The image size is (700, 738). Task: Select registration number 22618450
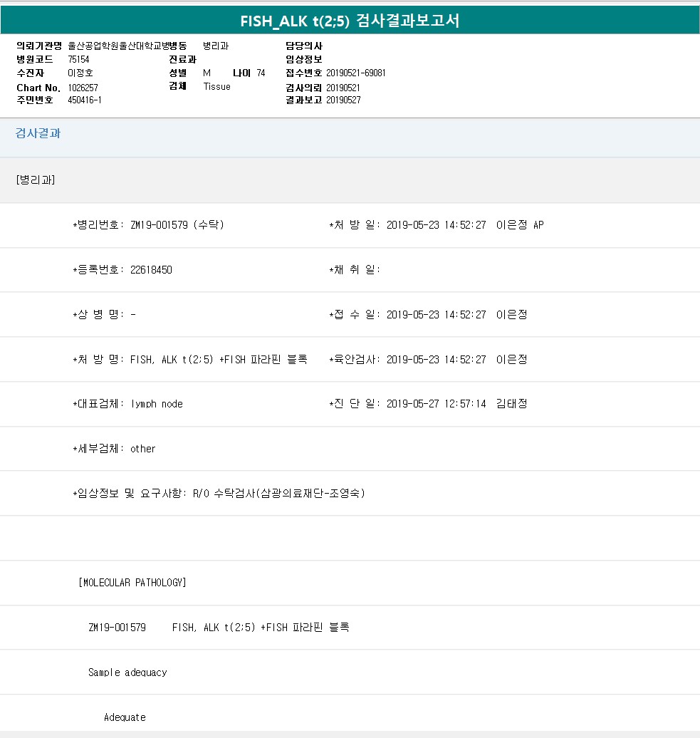151,270
